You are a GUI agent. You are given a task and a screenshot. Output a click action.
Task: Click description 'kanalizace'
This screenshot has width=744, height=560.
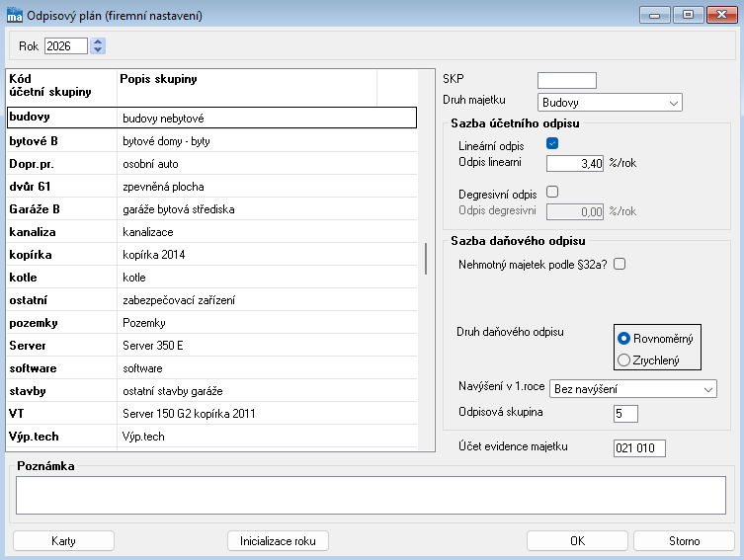tap(148, 232)
